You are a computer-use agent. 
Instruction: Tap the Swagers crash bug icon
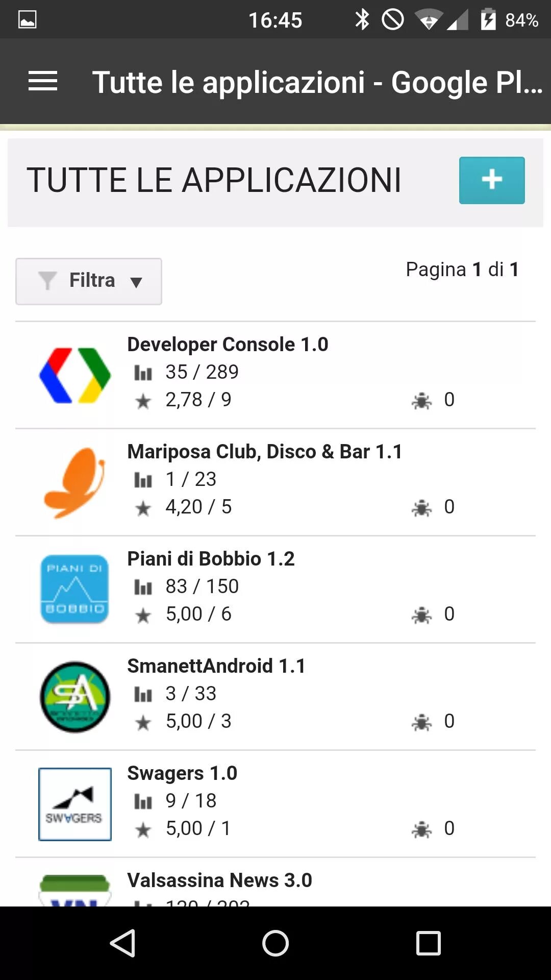[x=421, y=829]
